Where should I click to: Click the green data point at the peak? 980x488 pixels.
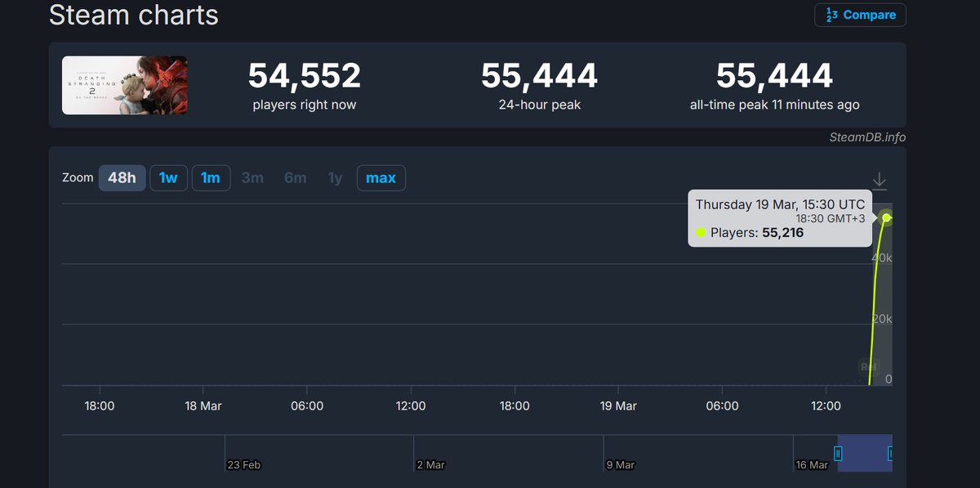click(x=886, y=217)
